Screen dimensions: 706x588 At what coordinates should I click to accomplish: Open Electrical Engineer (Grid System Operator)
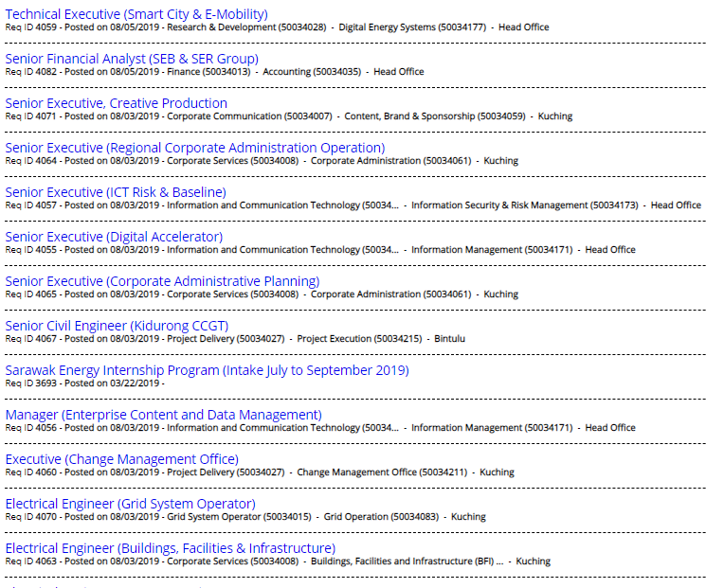(131, 505)
